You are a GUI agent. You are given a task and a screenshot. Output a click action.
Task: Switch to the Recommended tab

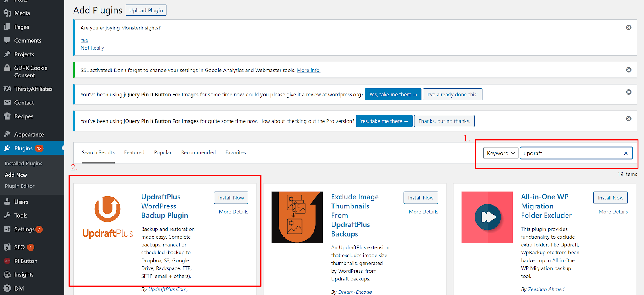[x=198, y=152]
